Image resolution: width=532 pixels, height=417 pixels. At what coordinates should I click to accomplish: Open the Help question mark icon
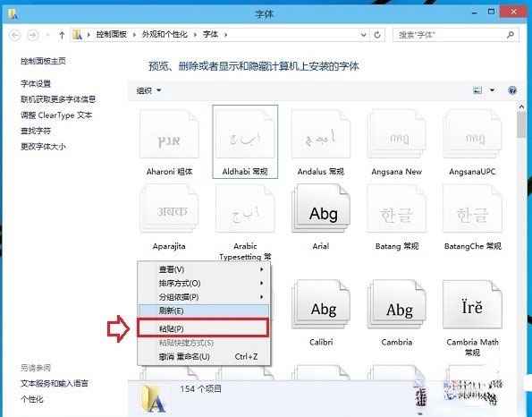(x=512, y=90)
